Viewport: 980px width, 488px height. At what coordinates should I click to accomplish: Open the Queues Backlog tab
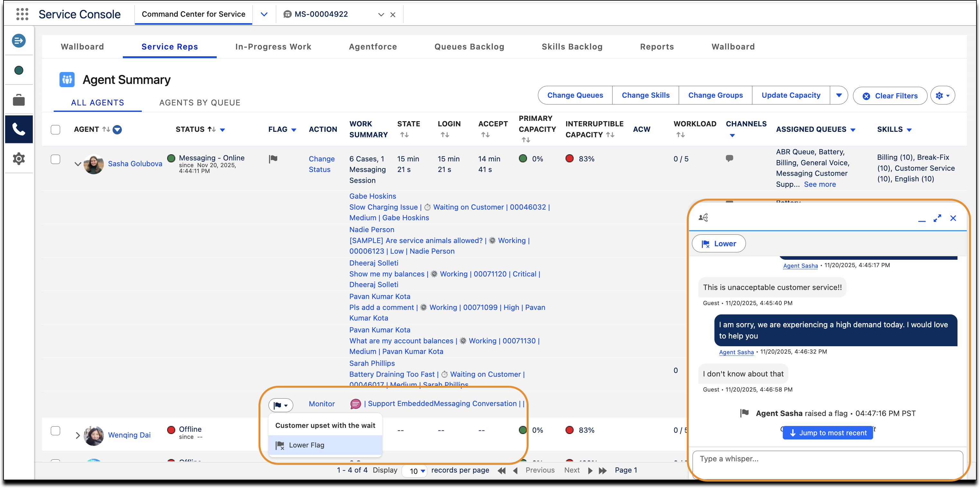(469, 46)
